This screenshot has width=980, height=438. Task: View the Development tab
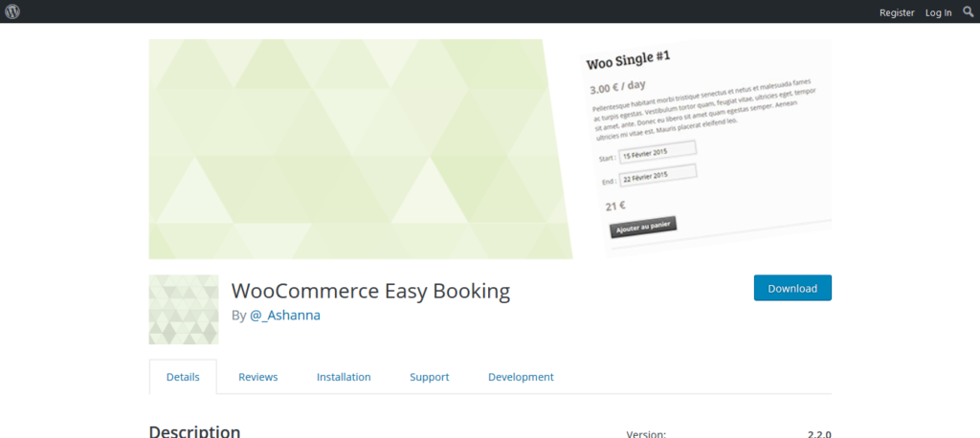click(521, 377)
